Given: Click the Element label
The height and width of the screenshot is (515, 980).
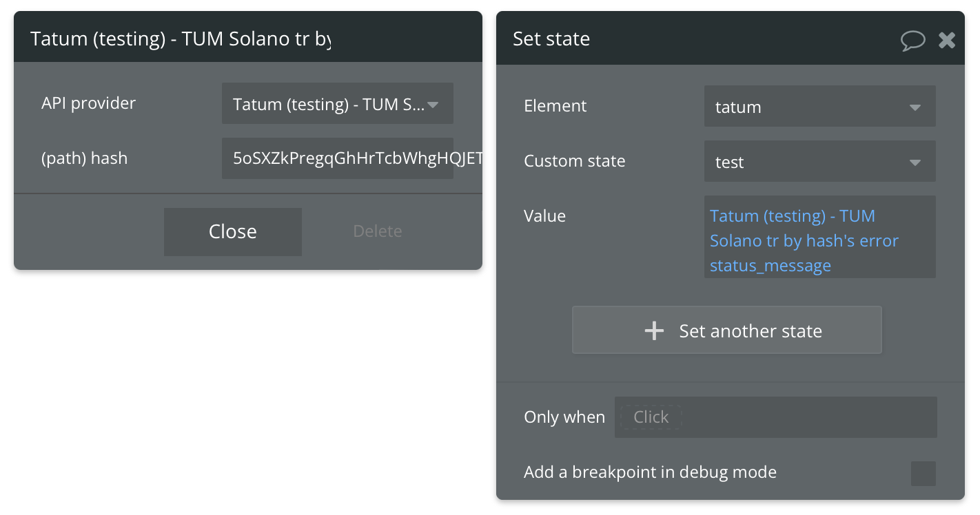Looking at the screenshot, I should (x=555, y=106).
